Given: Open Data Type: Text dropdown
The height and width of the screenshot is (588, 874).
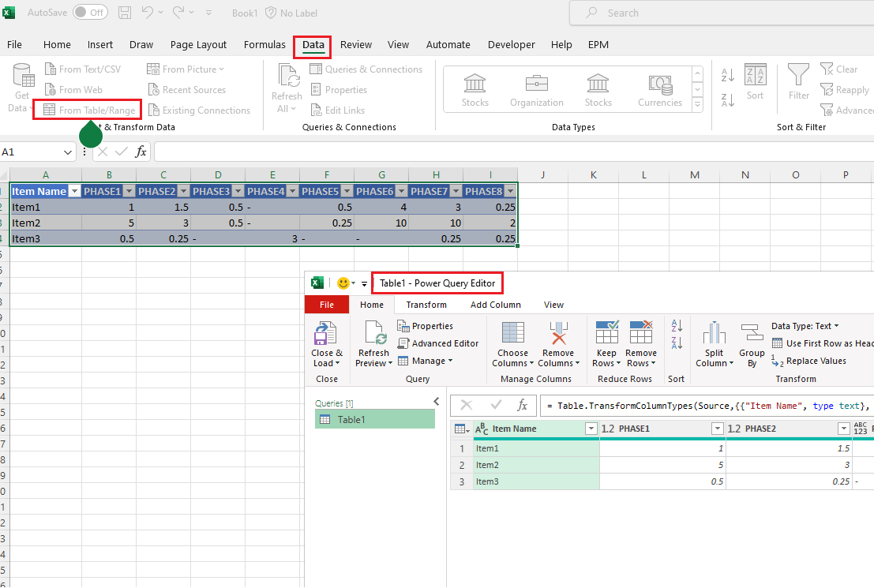Looking at the screenshot, I should [x=805, y=326].
